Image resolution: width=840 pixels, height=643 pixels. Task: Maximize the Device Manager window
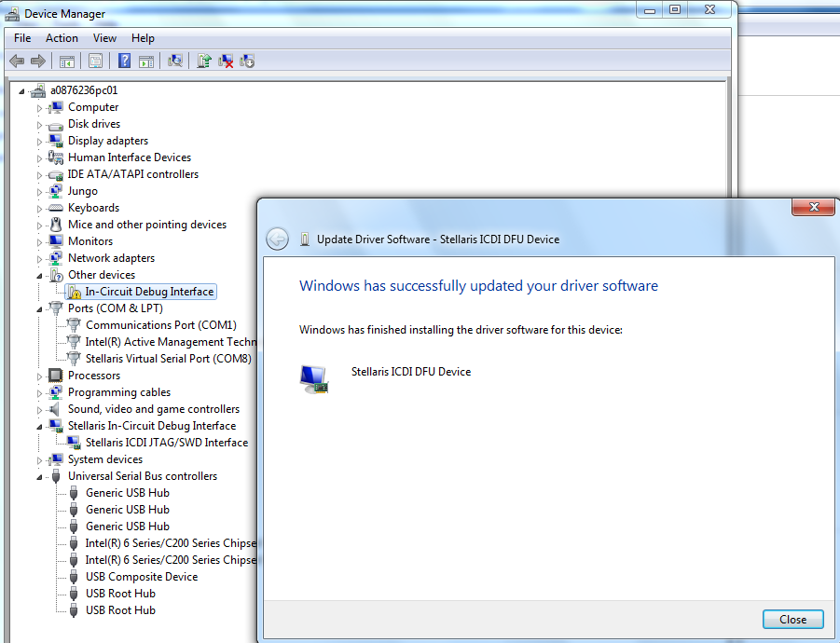pos(675,9)
